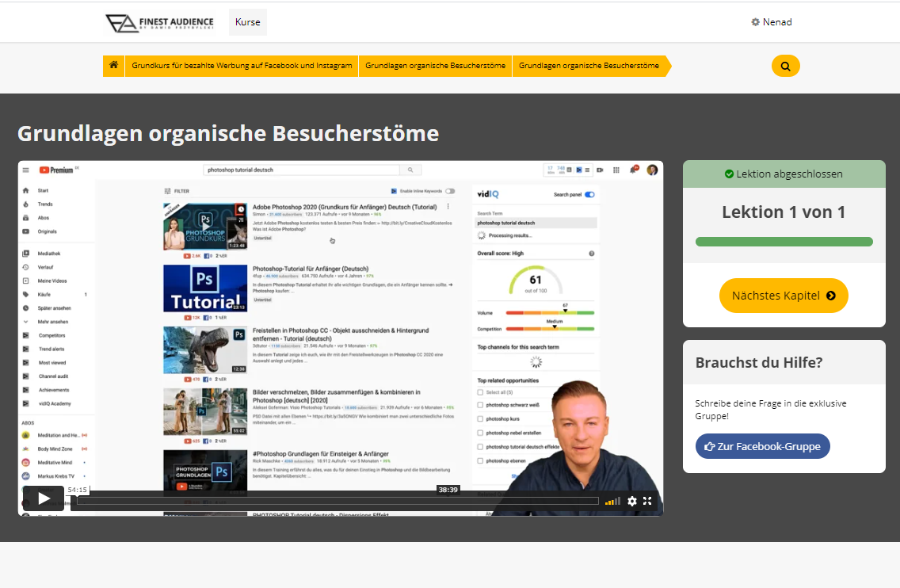The height and width of the screenshot is (588, 900).
Task: Check 'photoshop schwarz weiß' opportunity checkbox
Action: (480, 405)
